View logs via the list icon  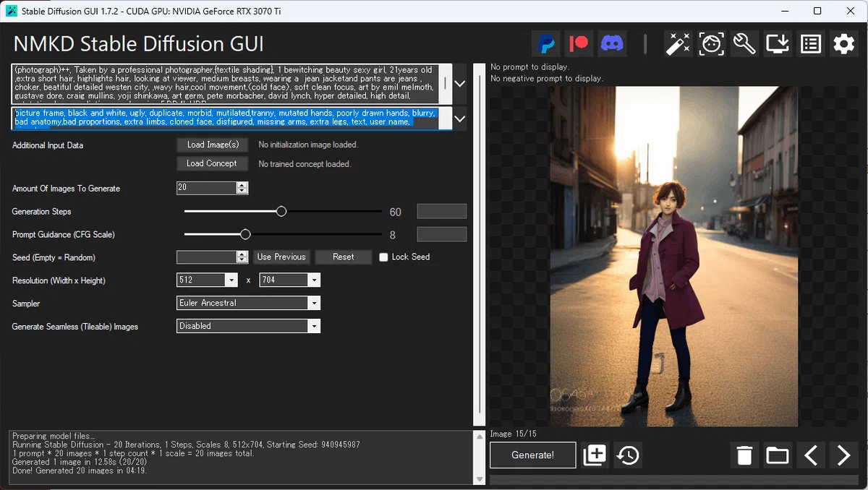pos(811,44)
